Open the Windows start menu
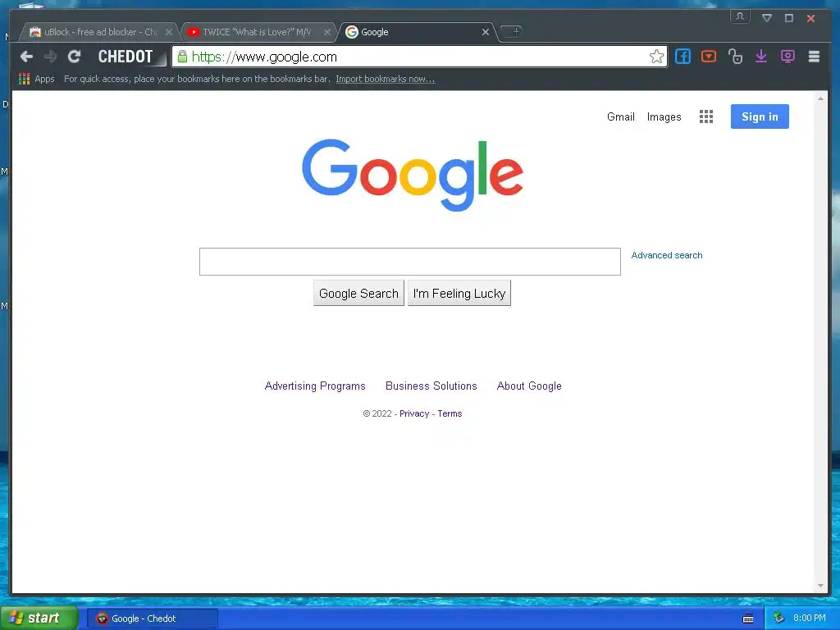Viewport: 840px width, 630px height. click(x=39, y=619)
